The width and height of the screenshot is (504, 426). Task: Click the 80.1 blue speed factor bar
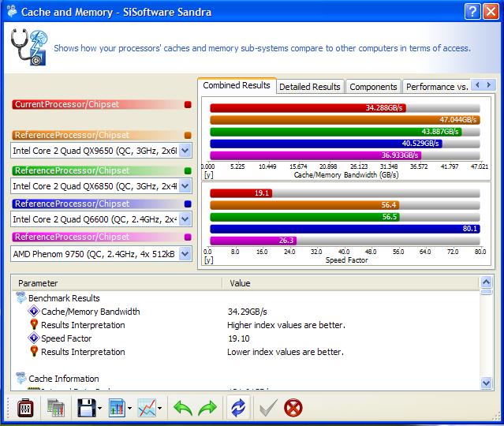[345, 229]
